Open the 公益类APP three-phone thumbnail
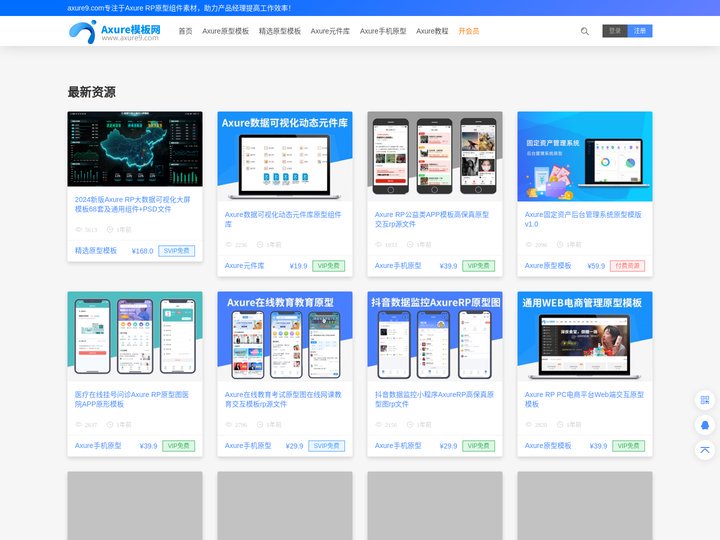720x540 pixels. pos(435,156)
